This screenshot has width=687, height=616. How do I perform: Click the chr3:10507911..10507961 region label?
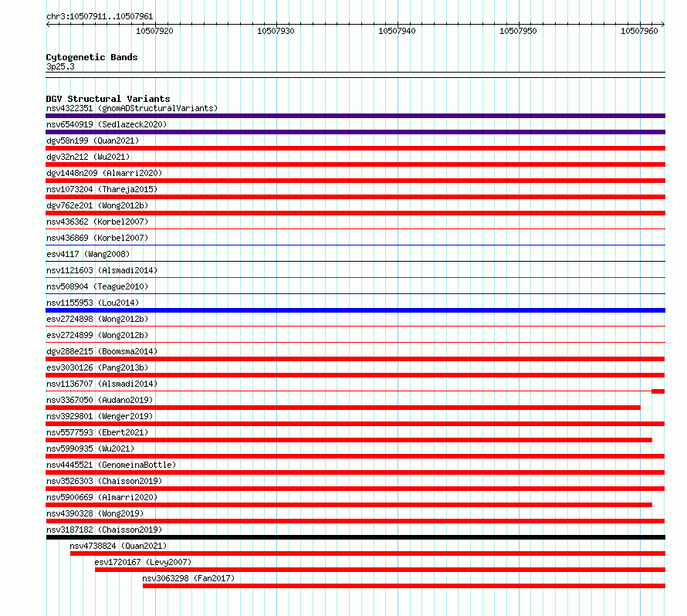100,16
